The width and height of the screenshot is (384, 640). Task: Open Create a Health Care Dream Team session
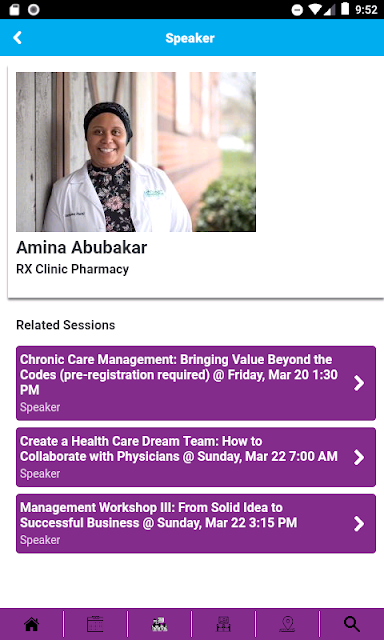196,457
